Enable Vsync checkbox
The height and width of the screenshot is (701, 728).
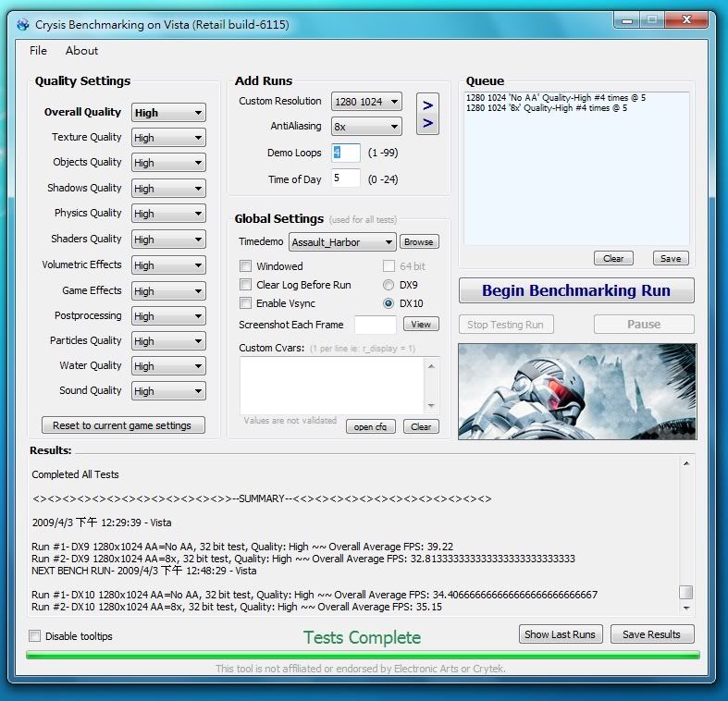[x=245, y=303]
